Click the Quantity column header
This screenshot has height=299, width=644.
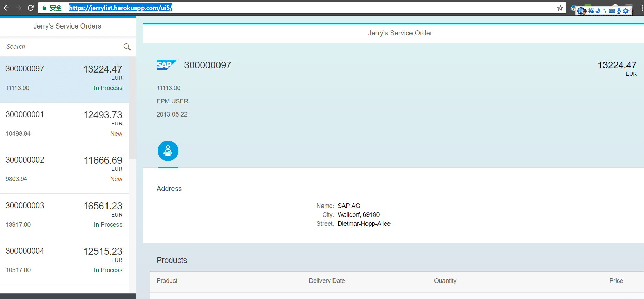coord(445,281)
